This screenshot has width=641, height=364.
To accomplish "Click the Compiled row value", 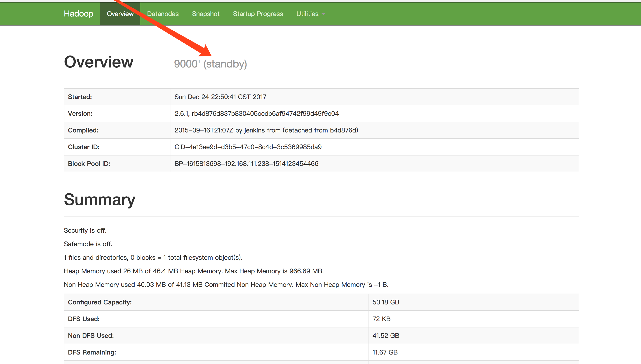I will tap(266, 130).
